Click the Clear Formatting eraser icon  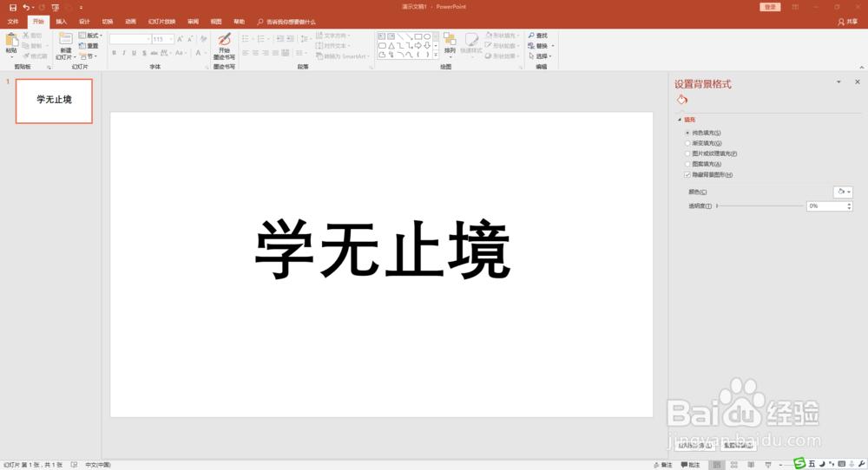pyautogui.click(x=203, y=39)
